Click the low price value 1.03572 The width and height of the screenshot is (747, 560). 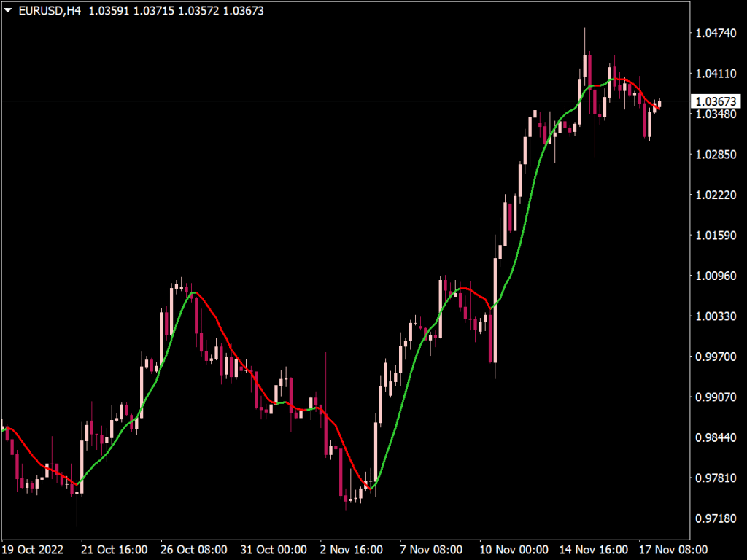[x=197, y=11]
